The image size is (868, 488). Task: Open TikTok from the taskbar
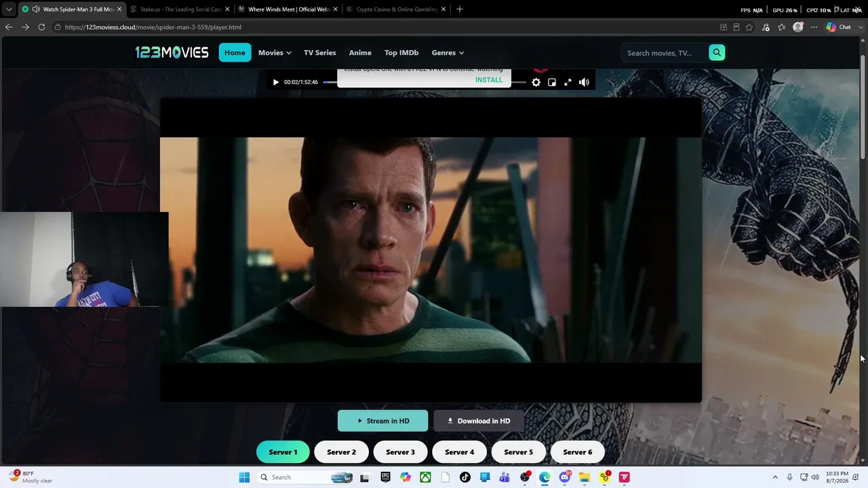point(465,477)
